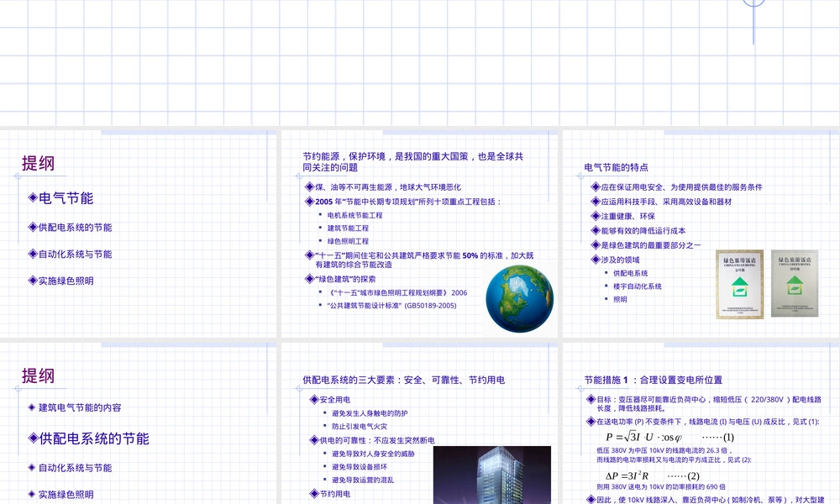
Task: Select the 节能措施 1 合理设置变电所位置 slide
Action: (701, 423)
